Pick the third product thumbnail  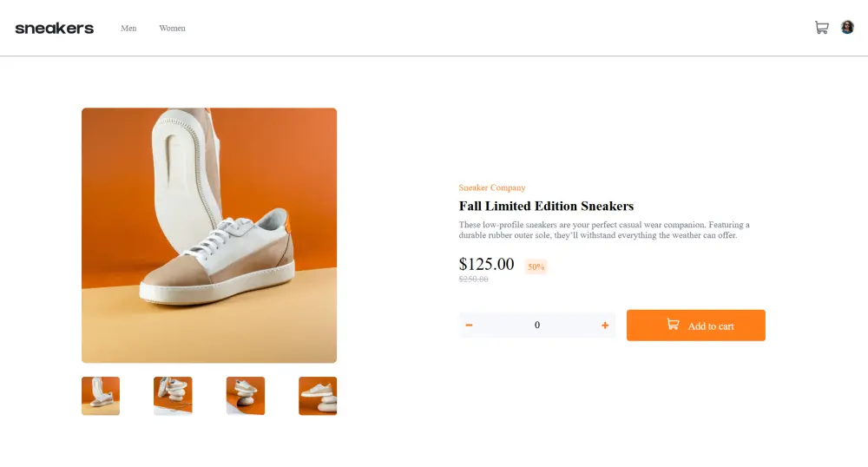pos(246,396)
